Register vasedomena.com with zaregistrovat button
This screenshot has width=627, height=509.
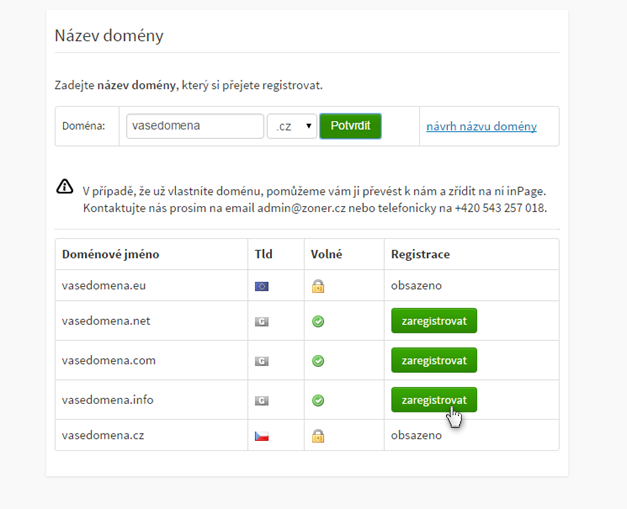click(434, 360)
